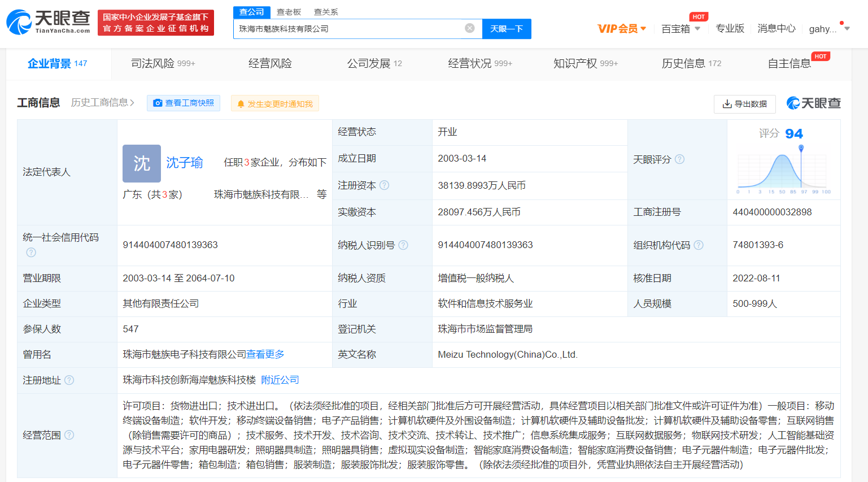This screenshot has width=868, height=482.
Task: Click the 天眼评分 distribution chart
Action: (783, 170)
